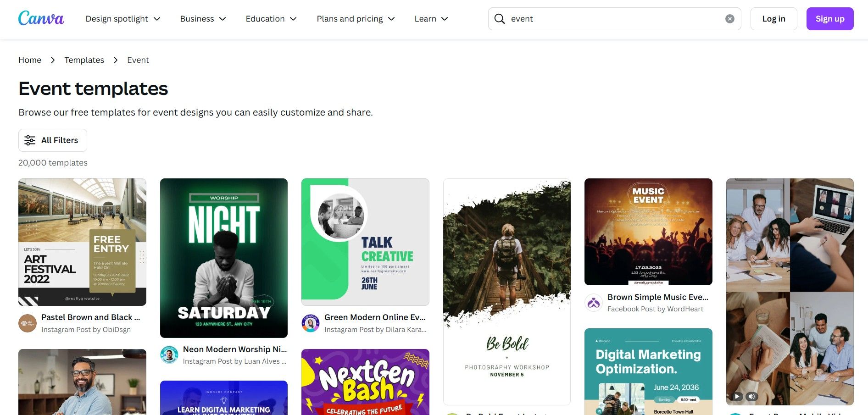
Task: Click the Green Modern Online Ev... title
Action: (375, 317)
